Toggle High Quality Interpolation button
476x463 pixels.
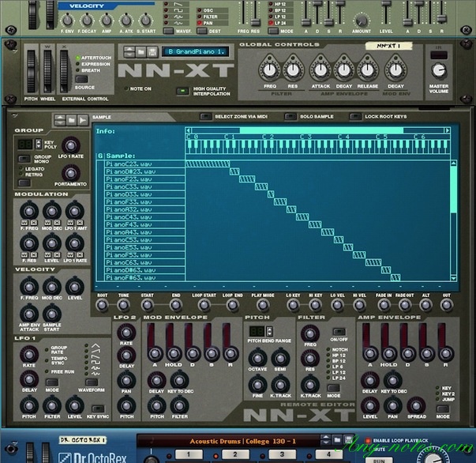(182, 91)
